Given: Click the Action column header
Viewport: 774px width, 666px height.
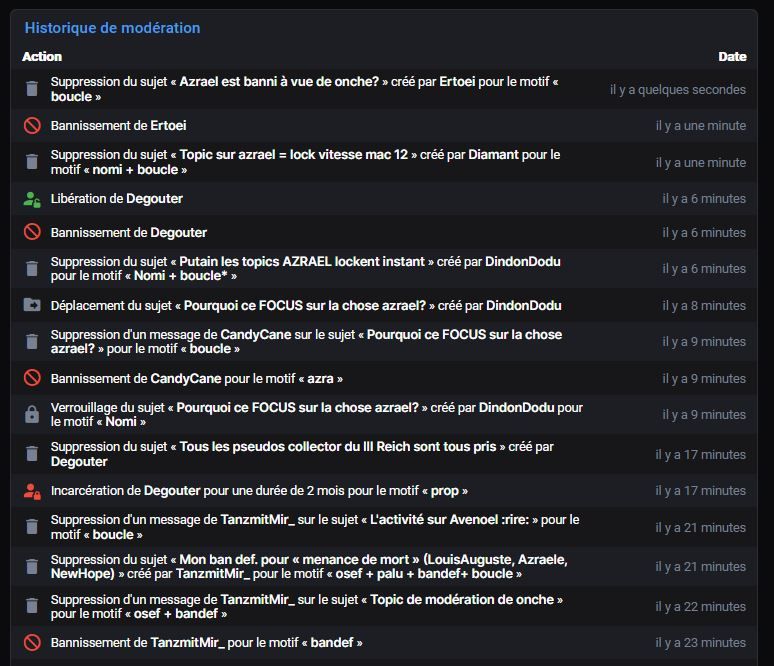Looking at the screenshot, I should pyautogui.click(x=42, y=57).
